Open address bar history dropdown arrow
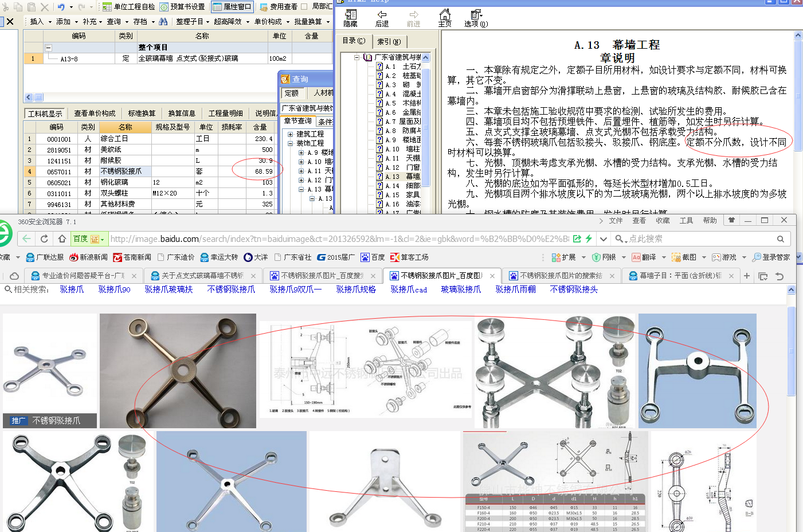The height and width of the screenshot is (532, 803). pos(603,238)
